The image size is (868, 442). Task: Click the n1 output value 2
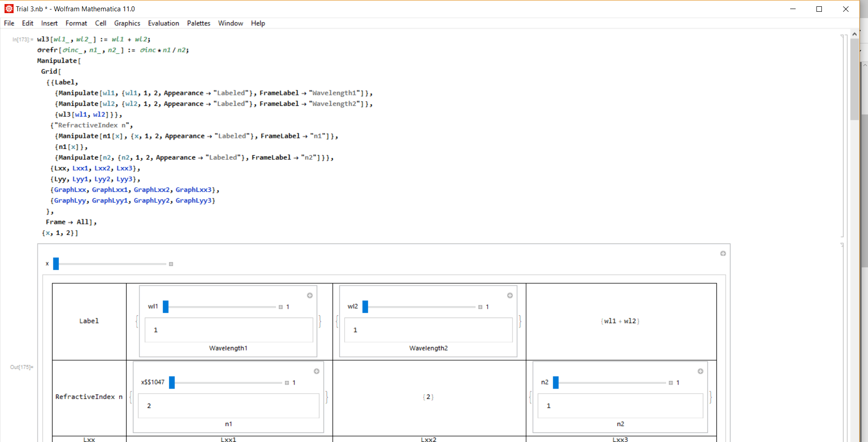(149, 406)
